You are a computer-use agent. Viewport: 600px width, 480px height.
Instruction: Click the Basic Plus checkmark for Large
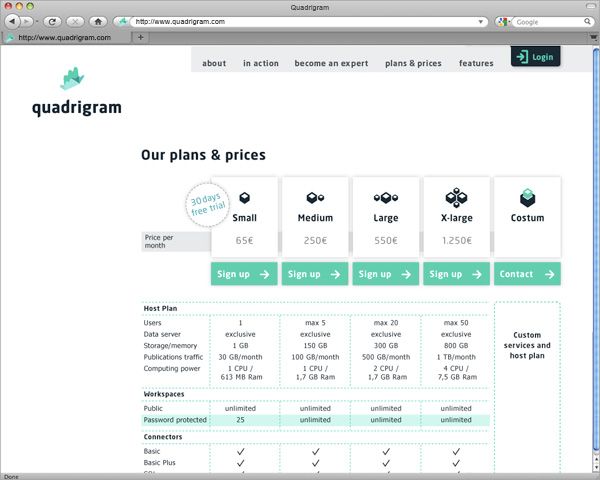tap(386, 463)
